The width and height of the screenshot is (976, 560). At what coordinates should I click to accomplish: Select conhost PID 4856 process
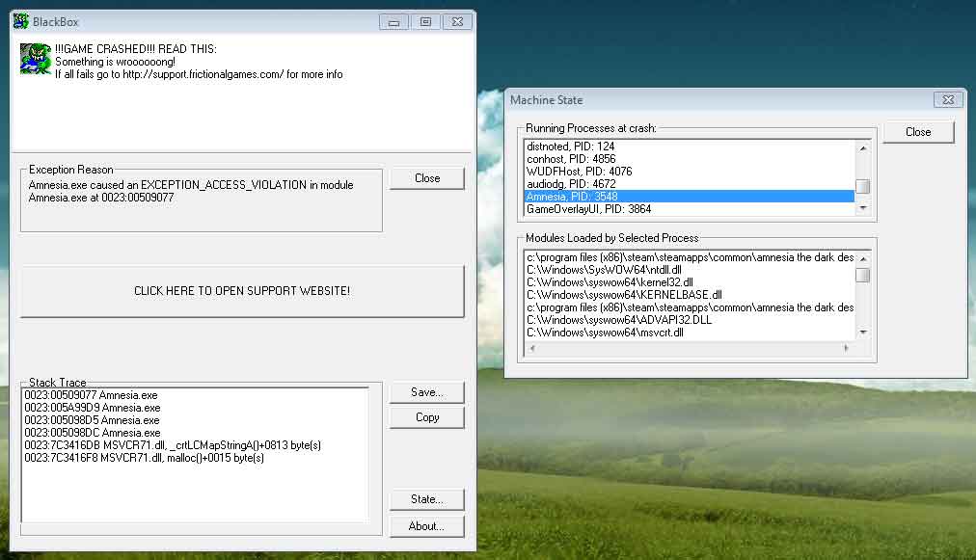(571, 159)
